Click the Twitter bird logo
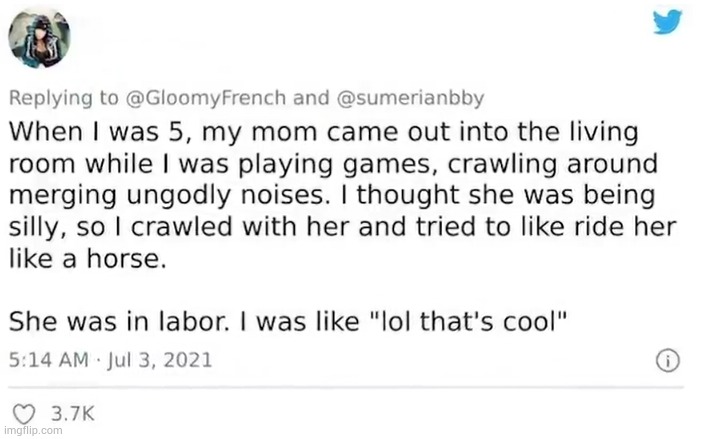Screen dimensions: 701x439 [x=667, y=23]
